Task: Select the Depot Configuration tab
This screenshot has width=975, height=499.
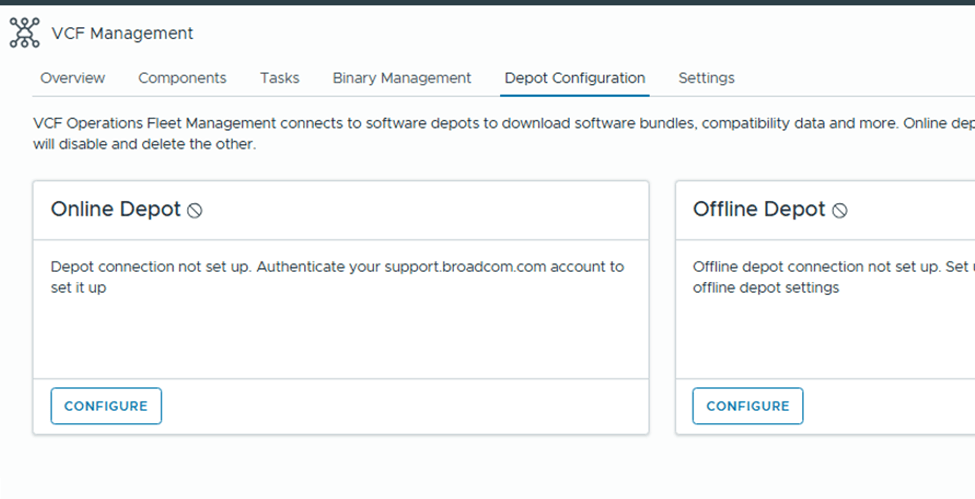Action: [x=574, y=78]
